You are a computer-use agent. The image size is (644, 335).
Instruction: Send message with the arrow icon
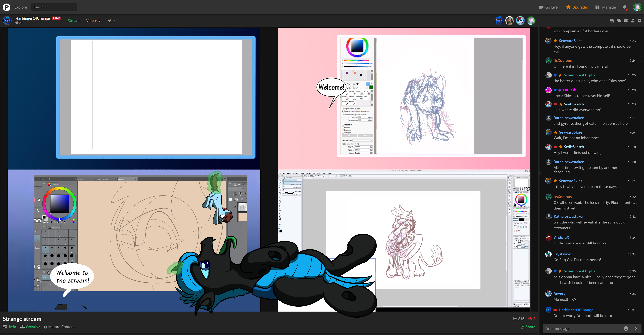636,329
